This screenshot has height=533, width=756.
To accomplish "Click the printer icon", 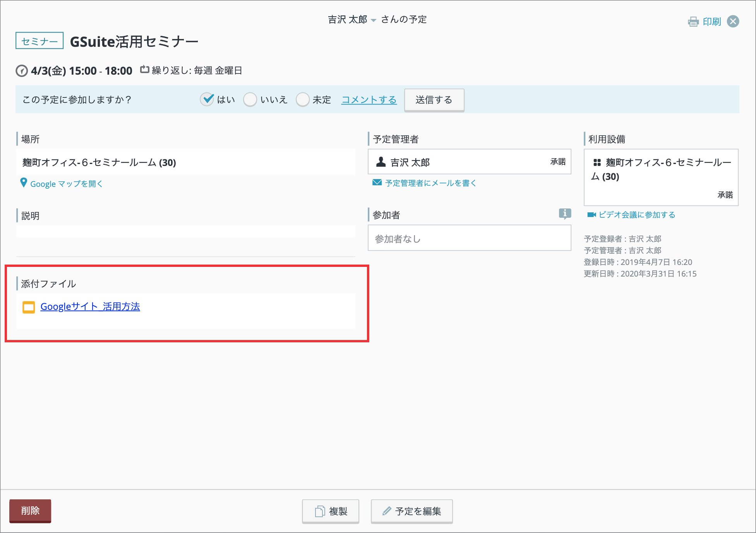I will (x=693, y=22).
